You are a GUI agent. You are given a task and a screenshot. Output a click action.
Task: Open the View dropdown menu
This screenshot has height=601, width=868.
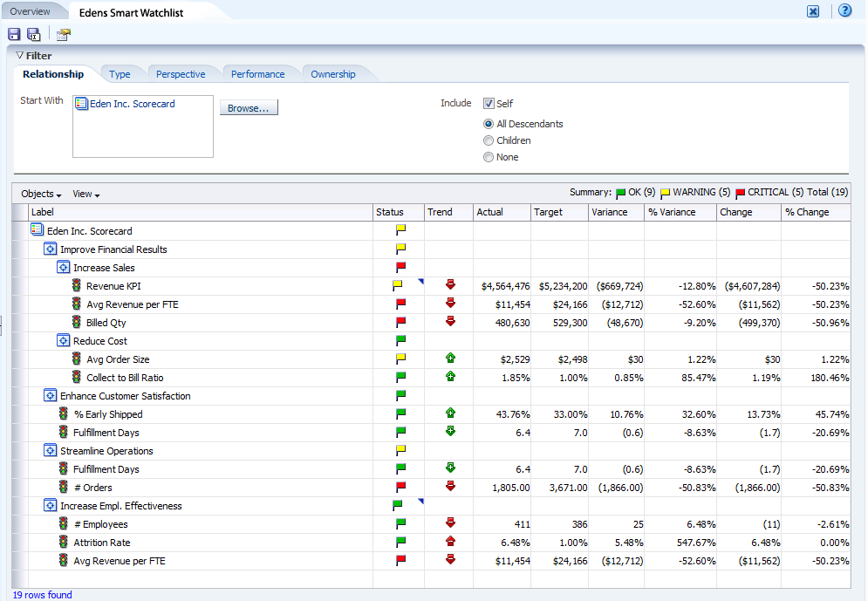(85, 194)
